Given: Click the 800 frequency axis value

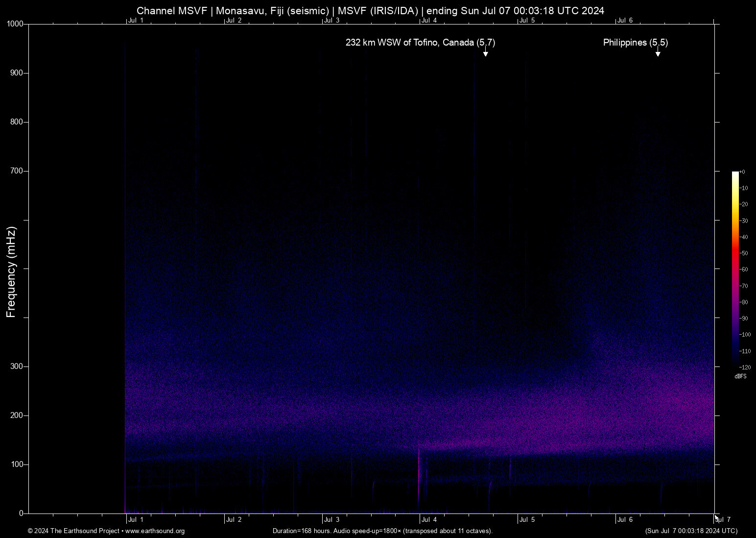Looking at the screenshot, I should pos(17,122).
